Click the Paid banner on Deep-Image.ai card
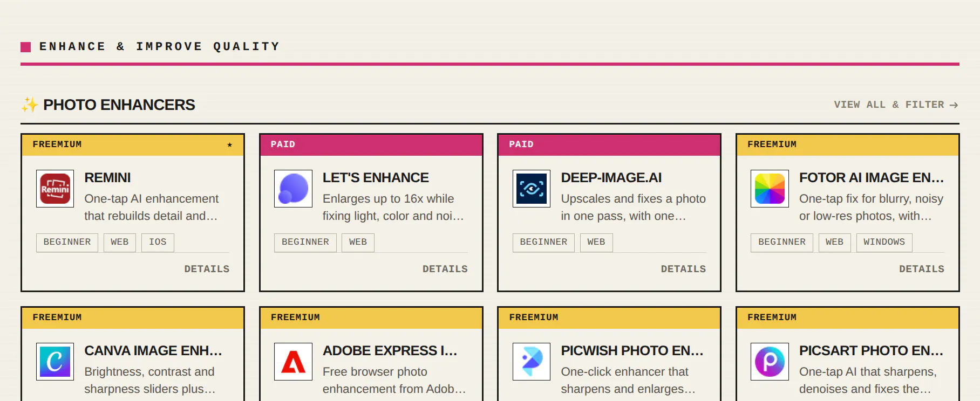The image size is (980, 401). (609, 145)
